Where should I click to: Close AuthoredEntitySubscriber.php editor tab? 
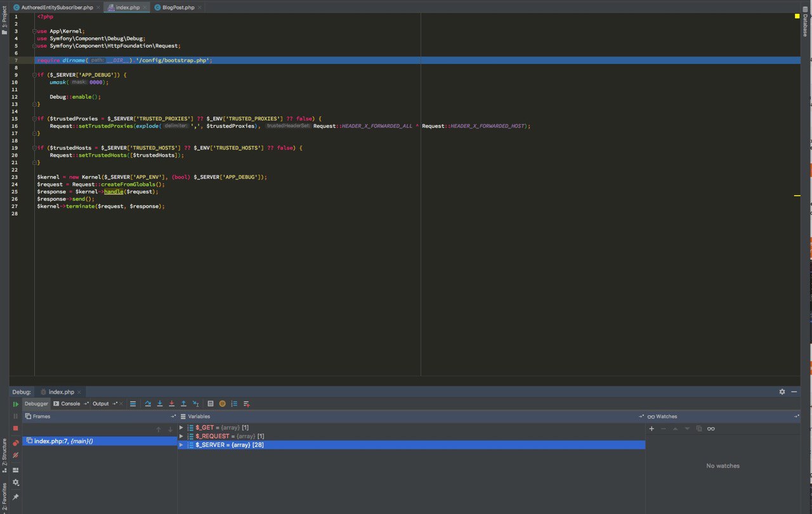point(98,7)
